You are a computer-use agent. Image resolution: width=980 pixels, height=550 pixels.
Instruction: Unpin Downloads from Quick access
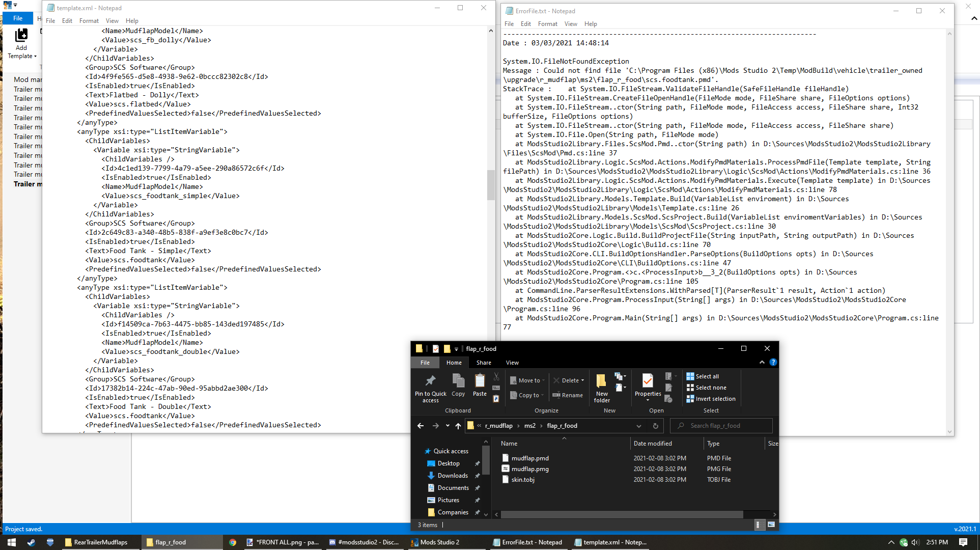point(477,475)
